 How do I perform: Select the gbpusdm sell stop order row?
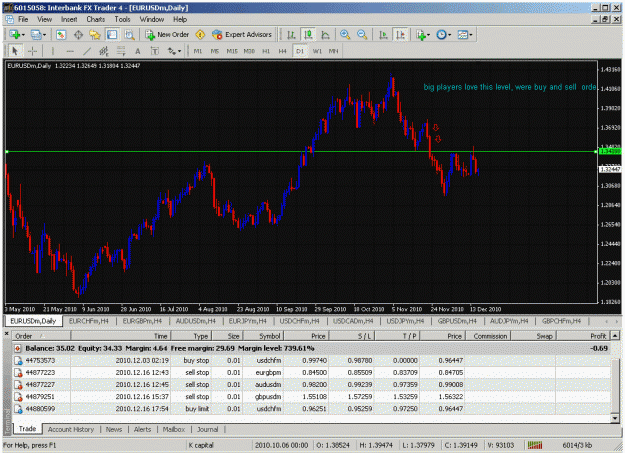tap(311, 397)
